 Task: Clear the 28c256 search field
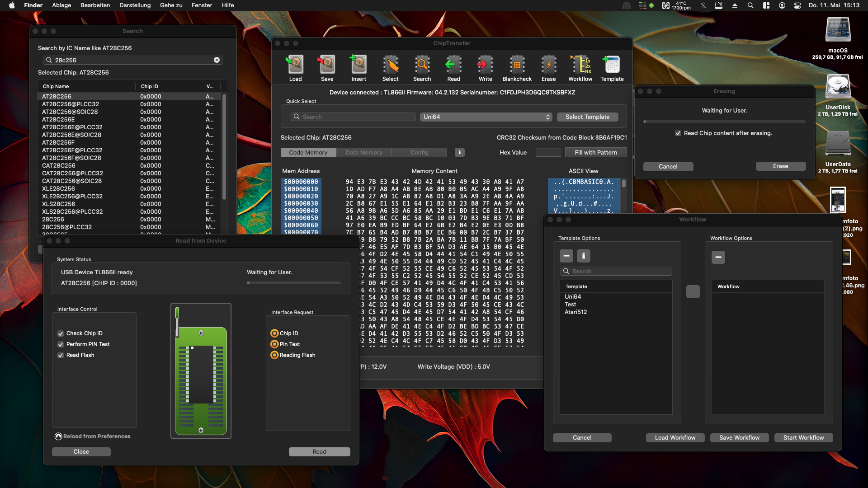[217, 60]
